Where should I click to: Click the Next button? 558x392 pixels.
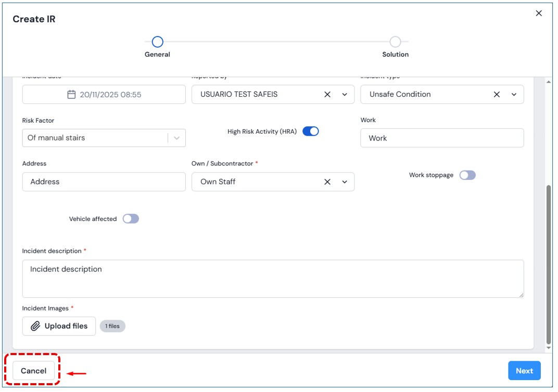(524, 371)
